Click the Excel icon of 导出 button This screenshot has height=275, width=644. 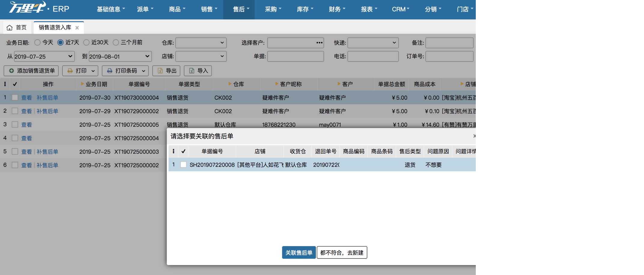[x=160, y=71]
